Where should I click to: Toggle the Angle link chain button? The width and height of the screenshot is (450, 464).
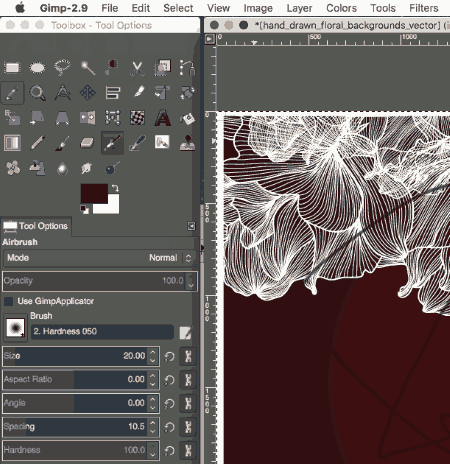[188, 403]
